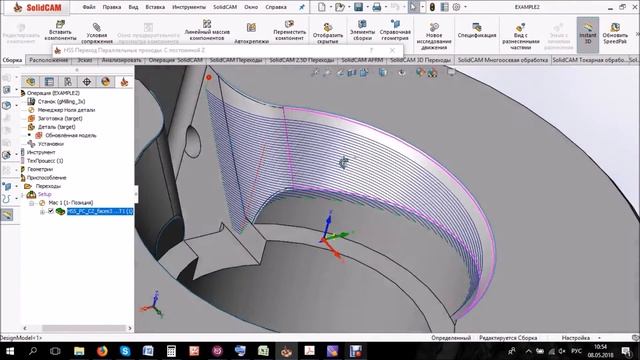Select Приспособление tree item
The height and width of the screenshot is (360, 640).
pyautogui.click(x=43, y=178)
